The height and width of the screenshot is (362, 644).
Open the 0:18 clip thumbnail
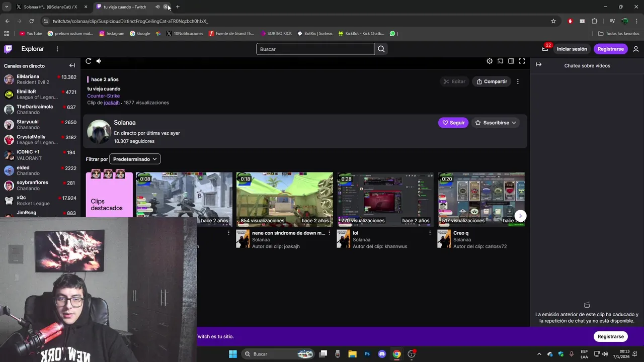[x=285, y=200]
